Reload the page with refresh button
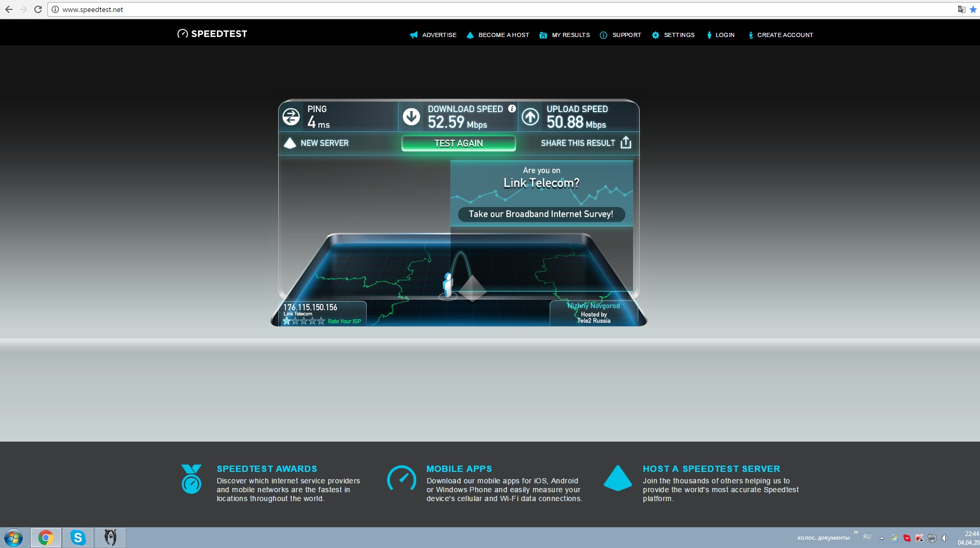Image resolution: width=980 pixels, height=548 pixels. 38,9
